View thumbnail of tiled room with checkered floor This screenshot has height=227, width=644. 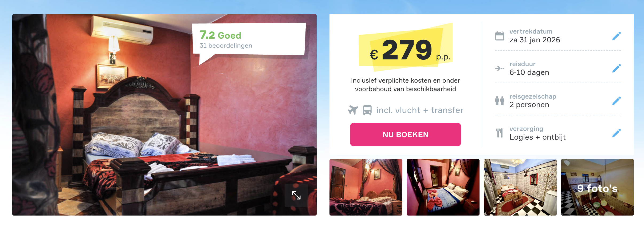pos(520,187)
